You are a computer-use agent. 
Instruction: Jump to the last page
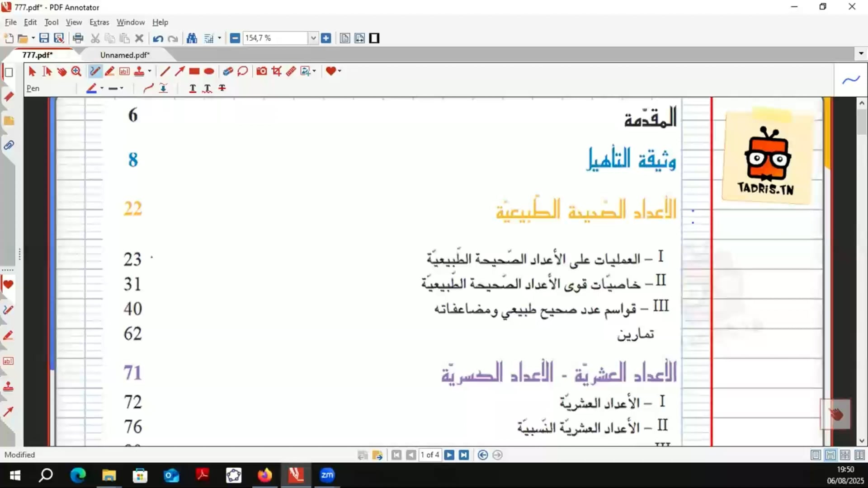click(x=464, y=455)
